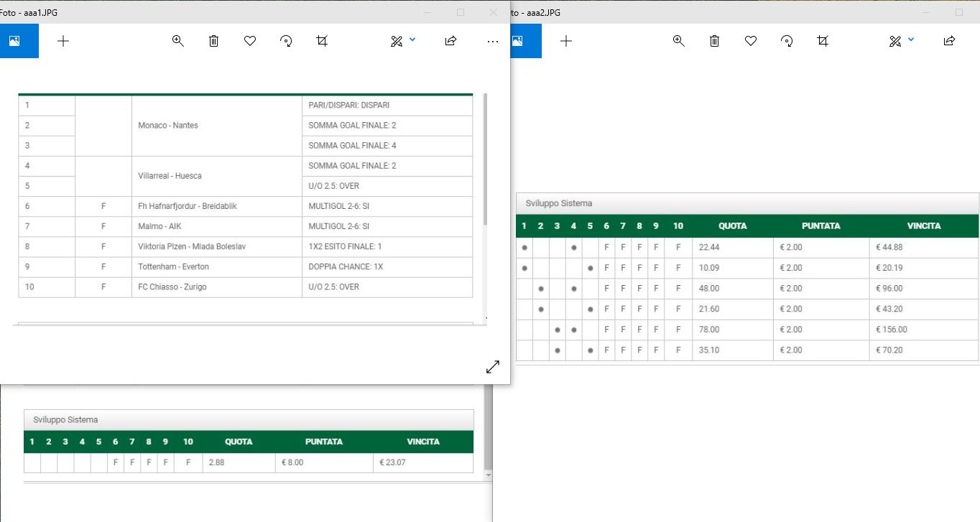Click 'SOMMA GOAL FINALE: 4' cell

coord(387,146)
